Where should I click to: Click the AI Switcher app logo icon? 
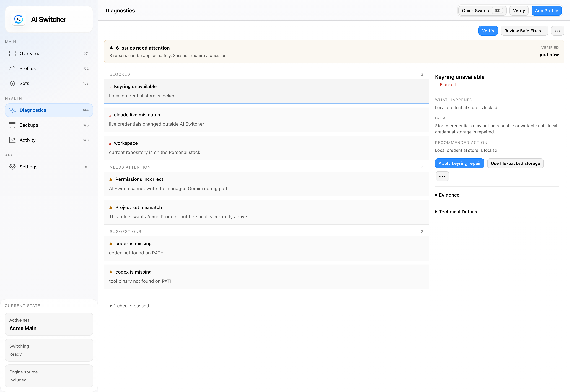(18, 19)
